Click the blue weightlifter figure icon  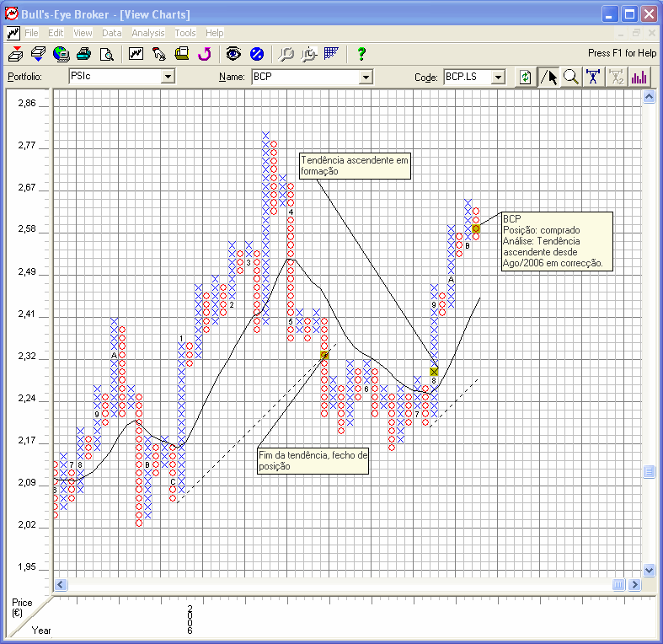click(x=594, y=77)
